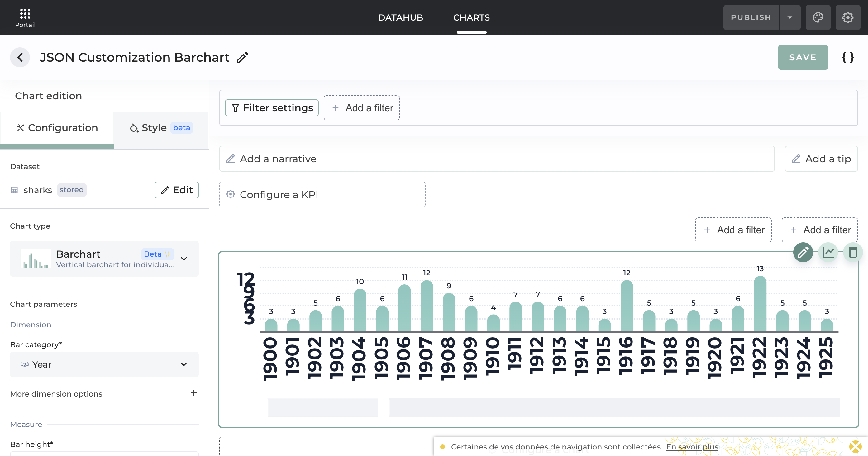Switch to the Style beta tab
The image size is (868, 456).
pyautogui.click(x=161, y=128)
